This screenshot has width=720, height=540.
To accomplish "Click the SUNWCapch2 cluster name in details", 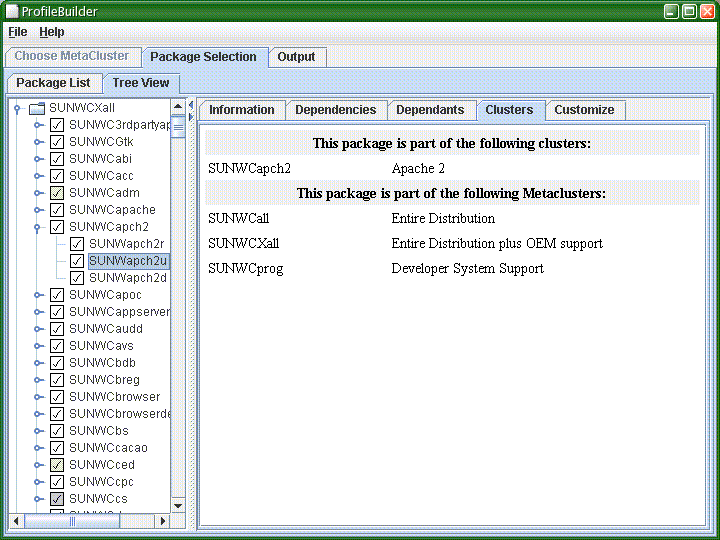I will 249,169.
